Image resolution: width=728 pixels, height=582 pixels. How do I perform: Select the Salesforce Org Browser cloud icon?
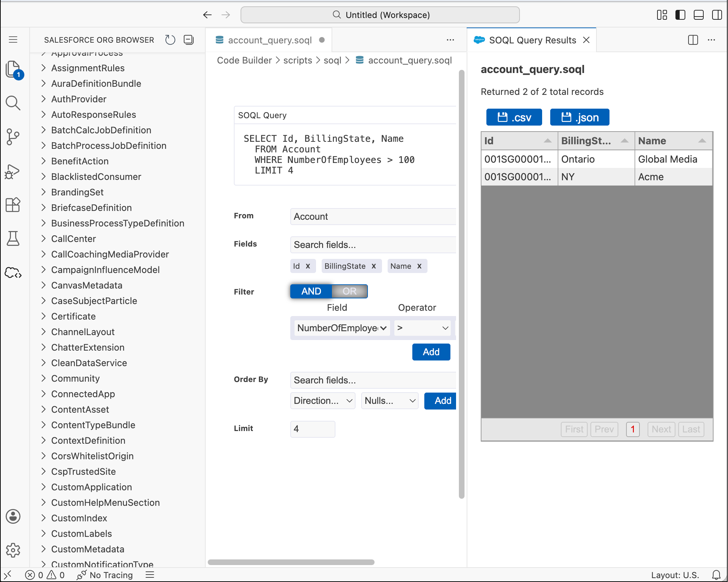pos(13,273)
